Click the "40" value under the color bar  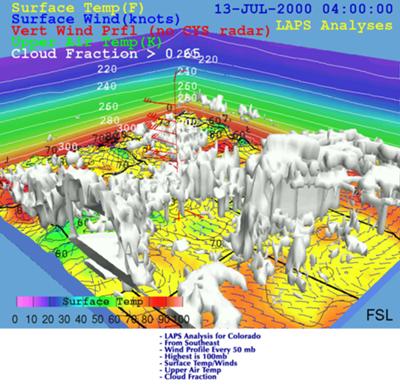click(x=81, y=319)
